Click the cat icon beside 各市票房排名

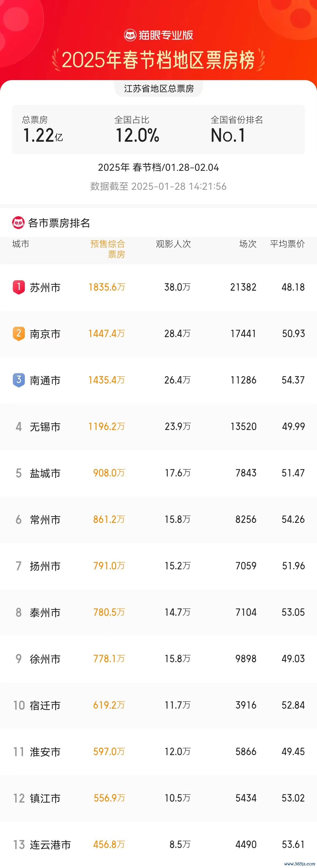tap(18, 223)
